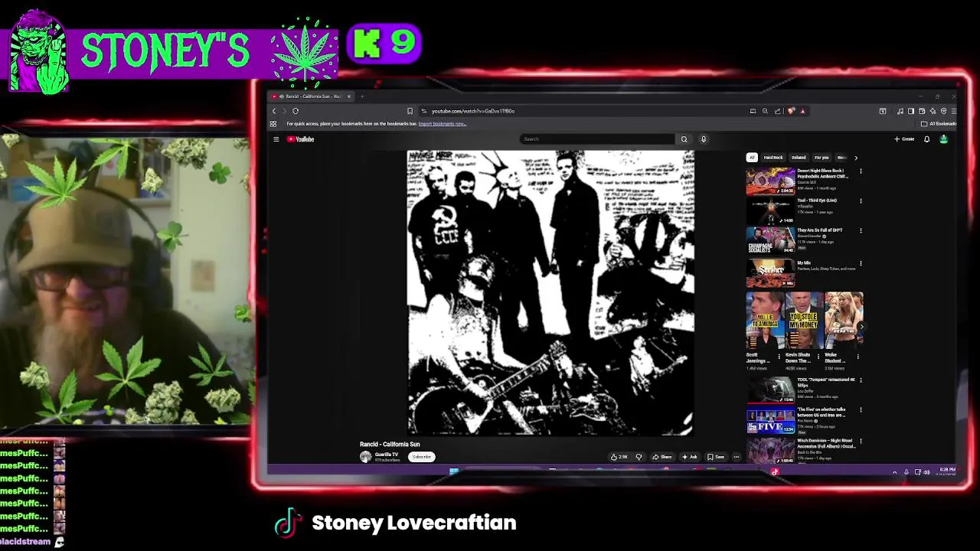Open Witch Dominion Night Ritual video
Image resolution: width=980 pixels, height=551 pixels.
click(x=770, y=450)
